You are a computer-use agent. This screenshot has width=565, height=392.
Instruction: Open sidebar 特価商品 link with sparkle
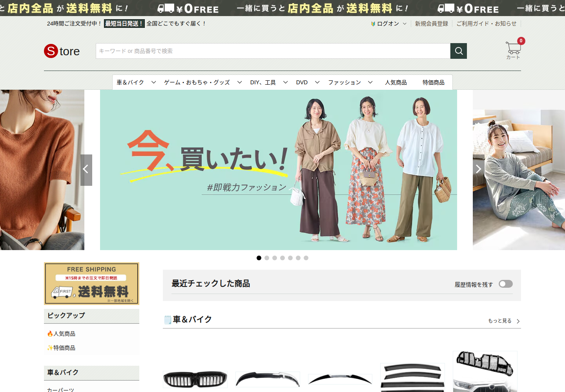coord(61,348)
